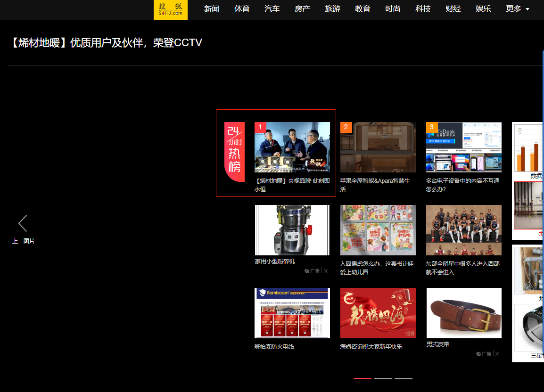Click the article title 【烯材地暖】优质用户及伙伴
The height and width of the screenshot is (392, 544).
(106, 43)
